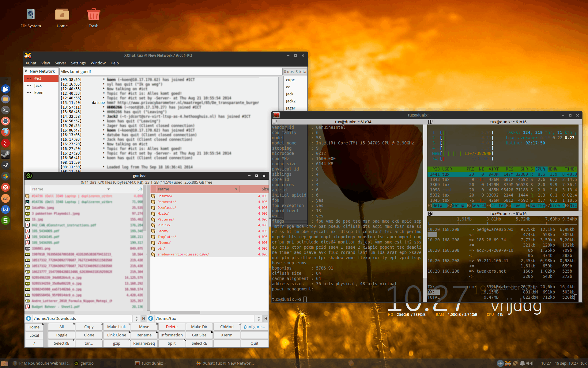Open left pane path history stepper
This screenshot has height=368, width=588.
click(137, 318)
